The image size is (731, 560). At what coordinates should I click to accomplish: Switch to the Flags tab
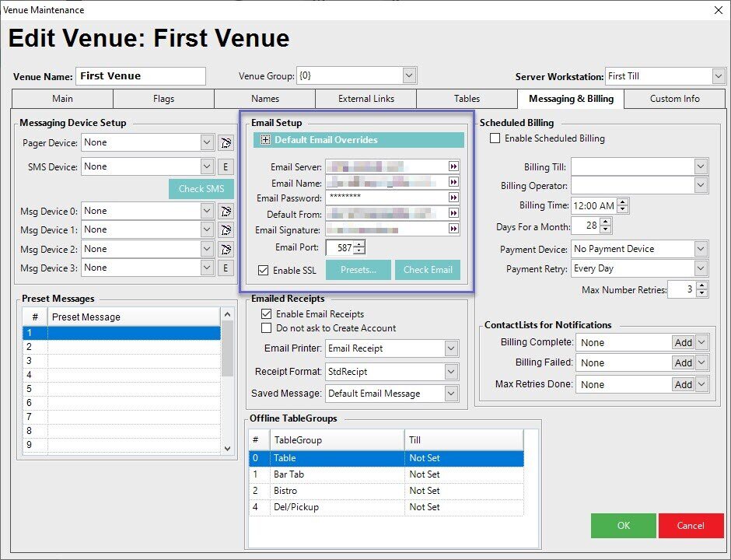coord(163,99)
